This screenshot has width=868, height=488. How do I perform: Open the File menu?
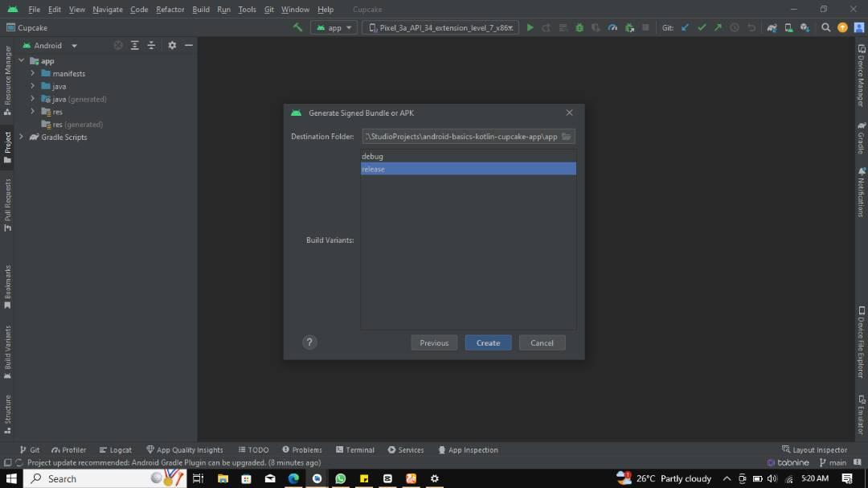click(34, 10)
